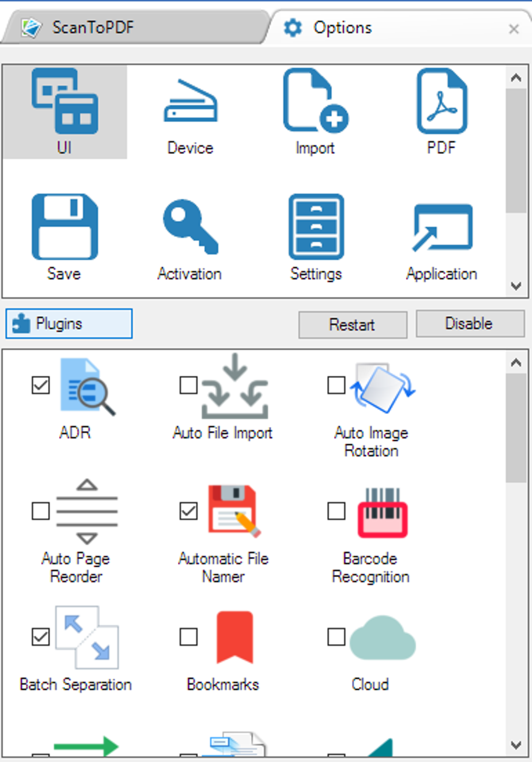Select the ADR plugin icon
This screenshot has height=762, width=532.
87,387
